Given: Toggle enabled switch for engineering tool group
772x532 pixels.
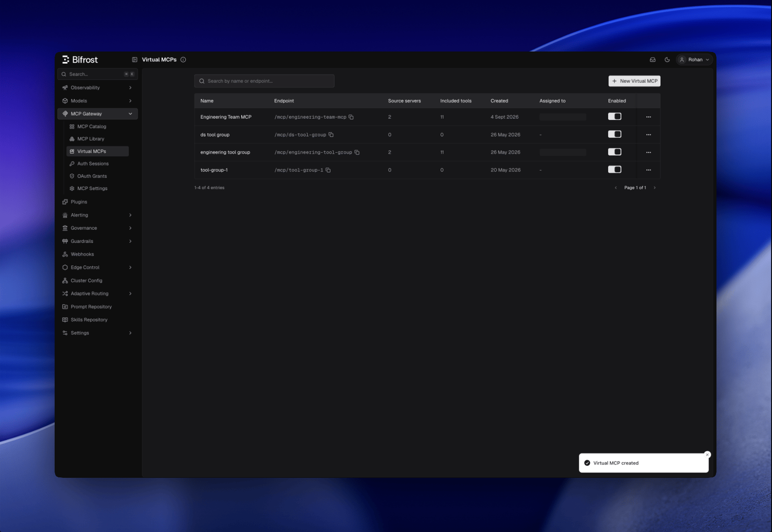Looking at the screenshot, I should coord(615,152).
